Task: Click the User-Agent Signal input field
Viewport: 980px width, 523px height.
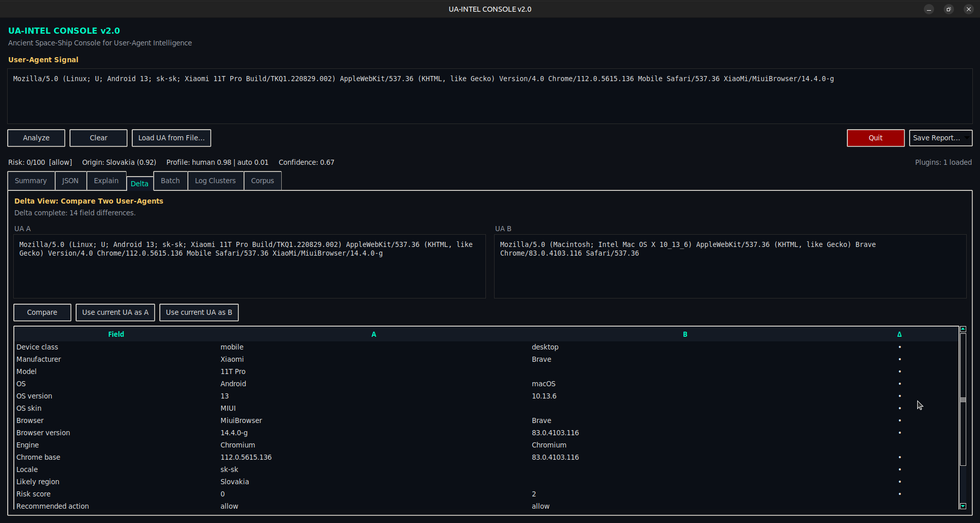Action: (489, 96)
